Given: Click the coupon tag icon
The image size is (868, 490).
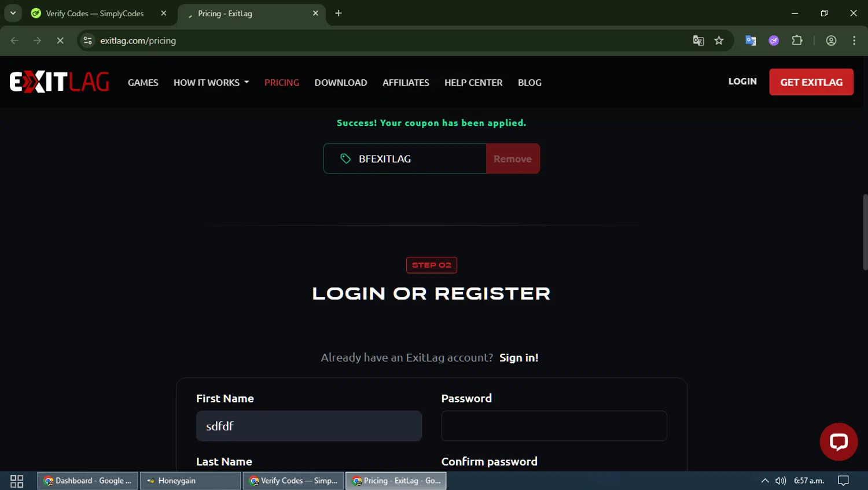Looking at the screenshot, I should click(x=345, y=159).
